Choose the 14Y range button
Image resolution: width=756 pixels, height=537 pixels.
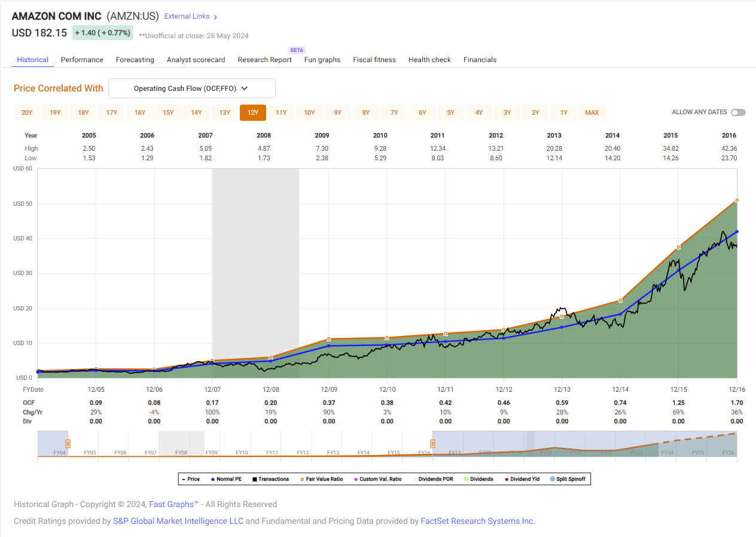point(196,112)
